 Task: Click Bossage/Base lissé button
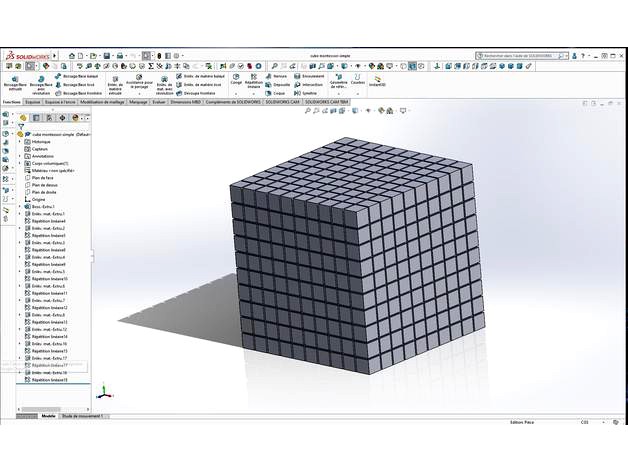coord(75,85)
